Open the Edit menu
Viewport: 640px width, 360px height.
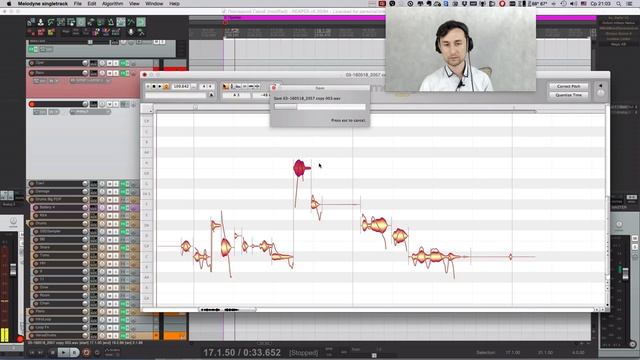[x=92, y=4]
